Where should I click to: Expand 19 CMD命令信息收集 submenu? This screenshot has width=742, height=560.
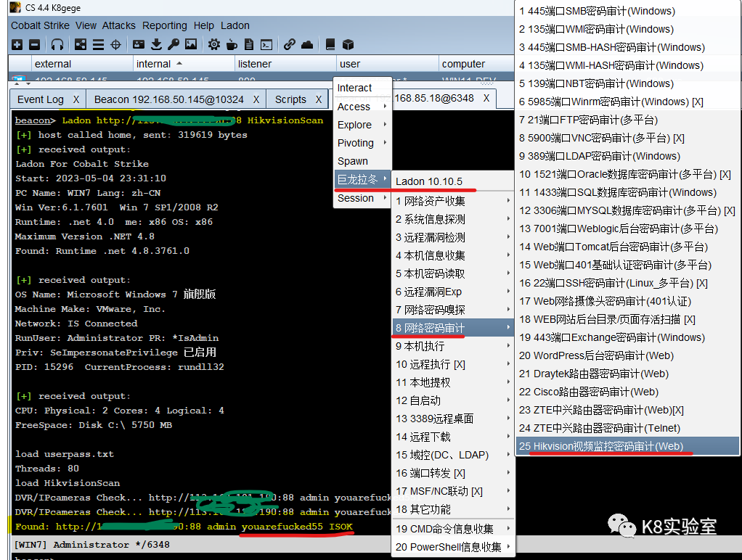click(453, 529)
